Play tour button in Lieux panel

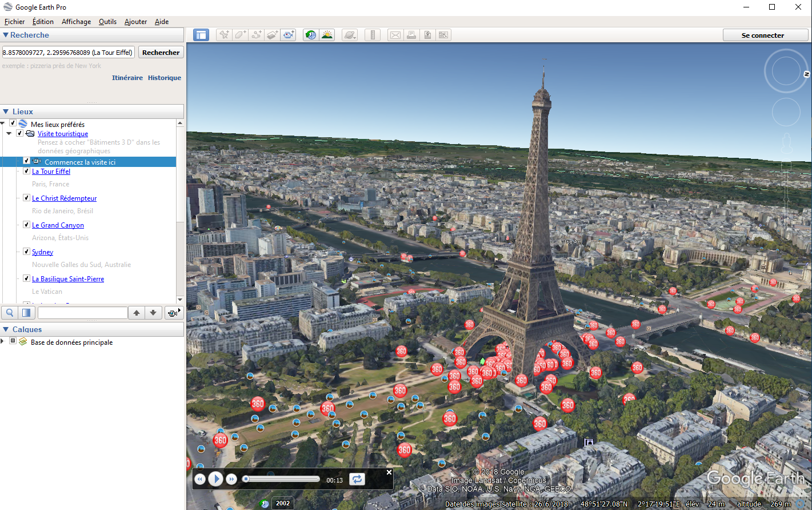(173, 313)
